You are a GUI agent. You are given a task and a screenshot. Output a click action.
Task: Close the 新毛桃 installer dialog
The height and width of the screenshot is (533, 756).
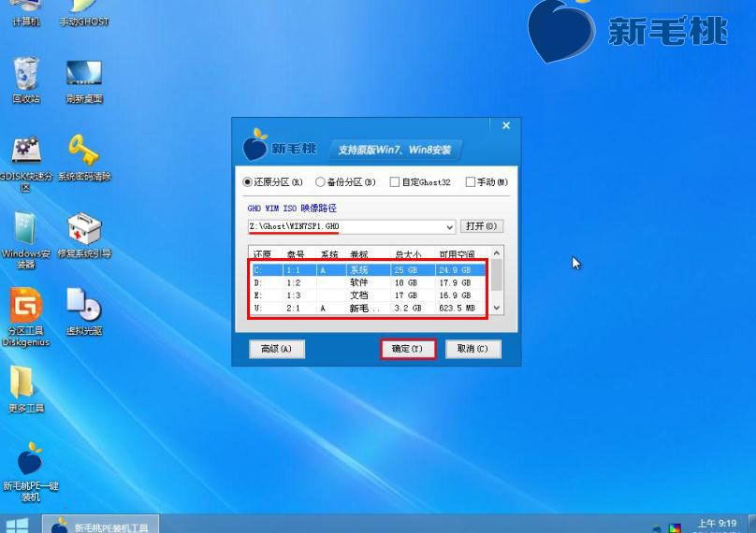pos(506,126)
